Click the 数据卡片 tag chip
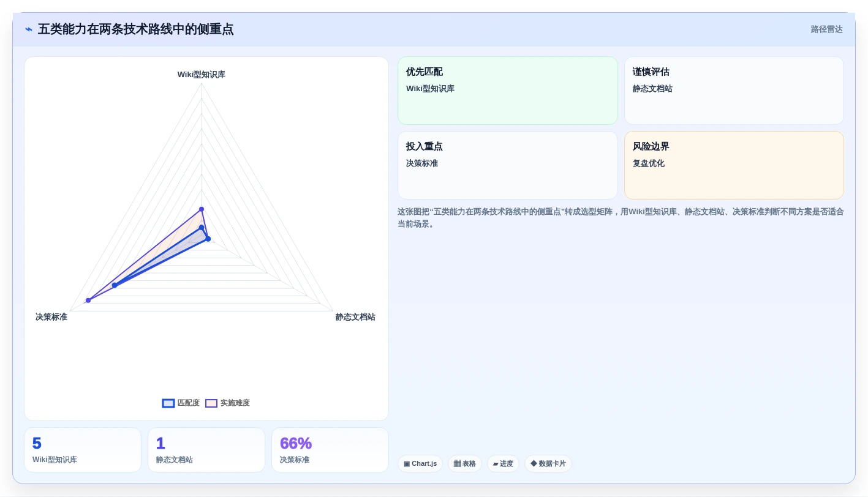Viewport: 868px width, 497px height. (x=548, y=464)
